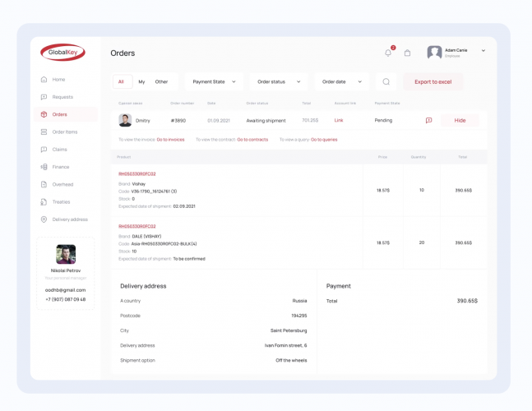Click the Claims speech bubble icon
Viewport: 532px width, 411px height.
pyautogui.click(x=44, y=150)
